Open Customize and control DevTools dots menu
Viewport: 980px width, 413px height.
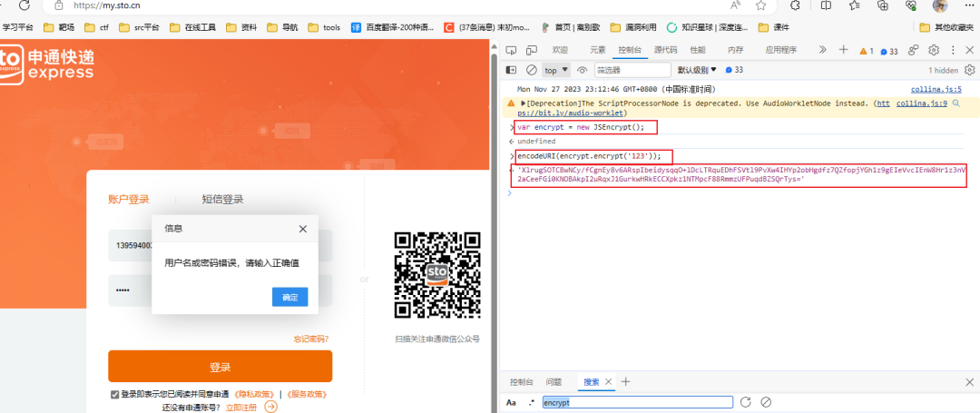tap(953, 50)
